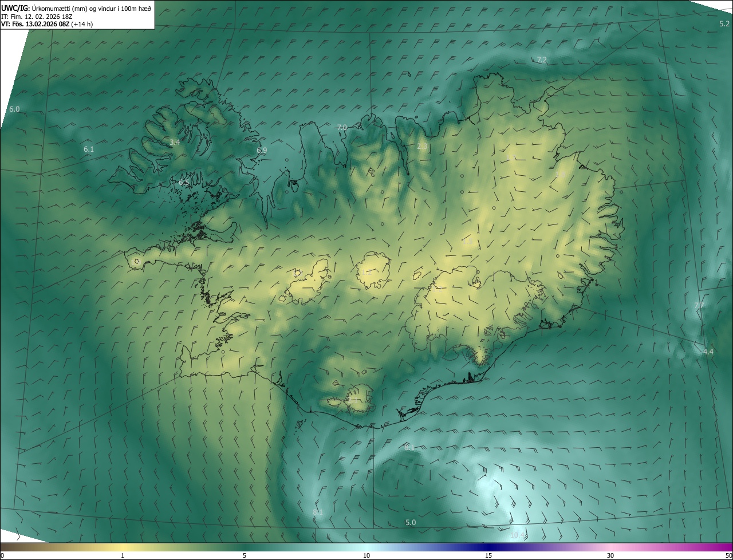Screen dimensions: 733x560
Task: Click the 6.5 value on the map
Action: coord(184,183)
